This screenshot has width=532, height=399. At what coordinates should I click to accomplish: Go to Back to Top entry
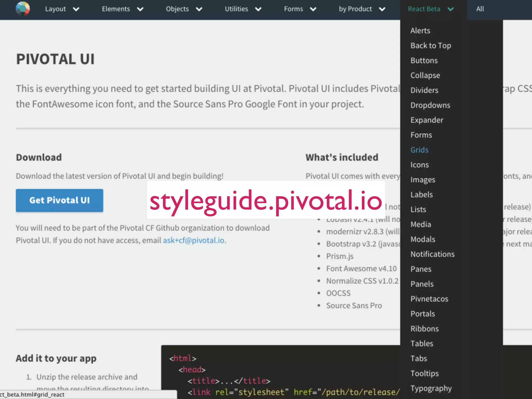click(x=430, y=46)
